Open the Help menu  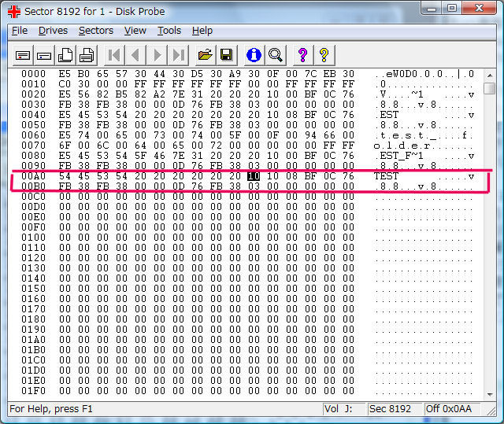click(202, 31)
